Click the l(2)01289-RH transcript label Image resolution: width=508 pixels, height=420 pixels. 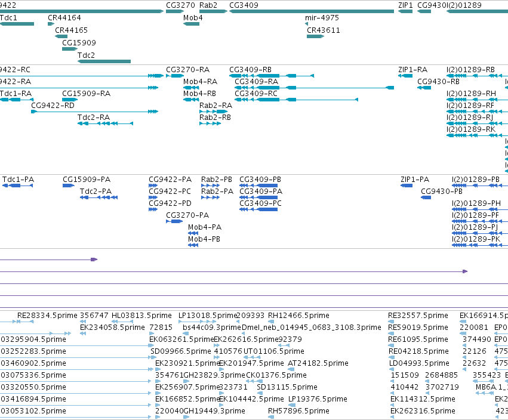coord(472,94)
